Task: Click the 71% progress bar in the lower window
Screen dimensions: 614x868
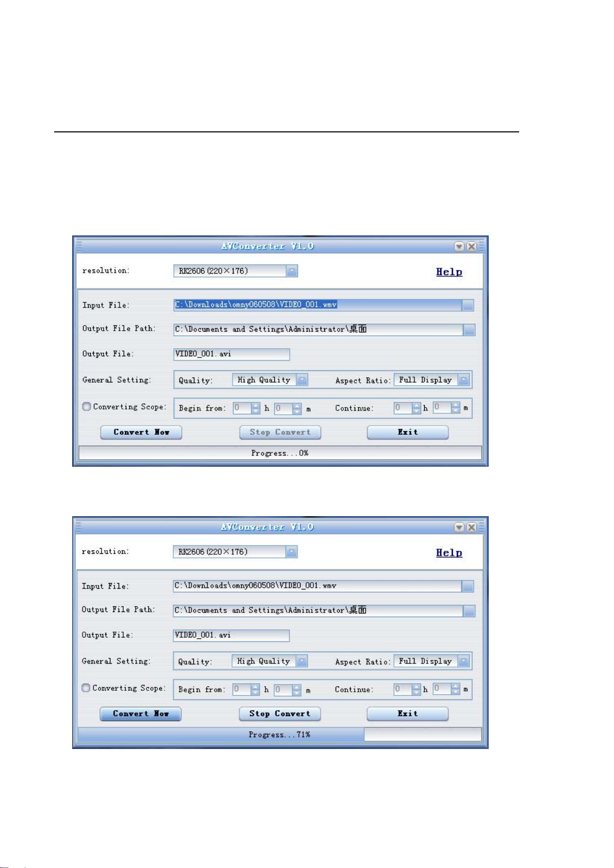Action: click(x=280, y=735)
